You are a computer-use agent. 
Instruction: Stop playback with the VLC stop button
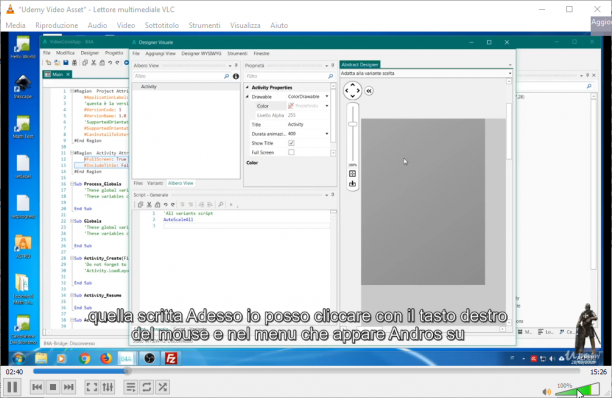pos(53,387)
